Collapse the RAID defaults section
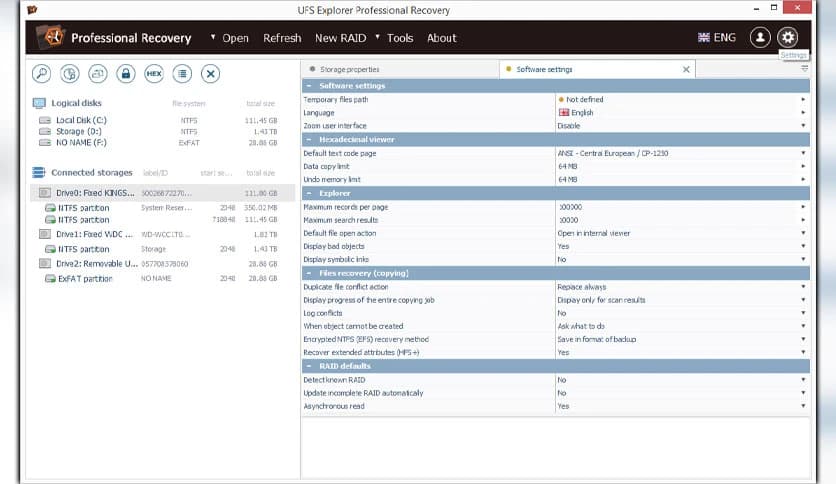836x484 pixels. [x=309, y=366]
